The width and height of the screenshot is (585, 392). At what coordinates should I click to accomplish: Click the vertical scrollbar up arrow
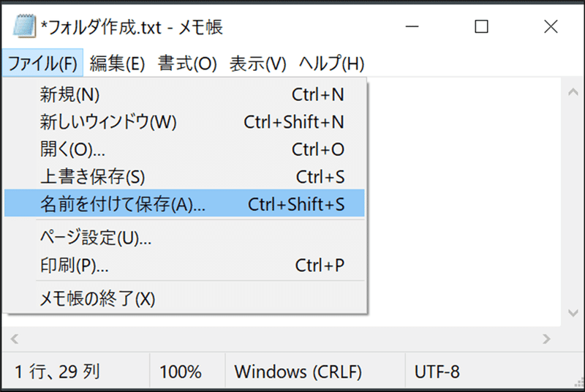574,91
